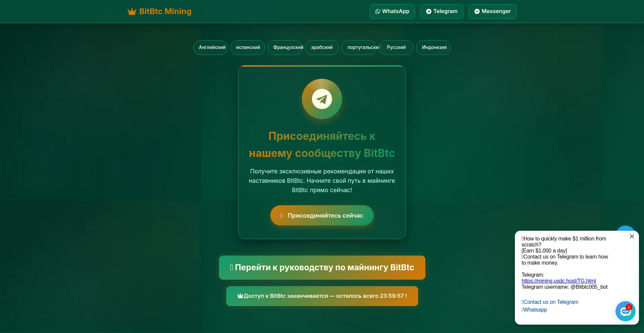Image resolution: width=644 pixels, height=333 pixels.
Task: Open the BitBtc Mining home link
Action: (x=159, y=11)
